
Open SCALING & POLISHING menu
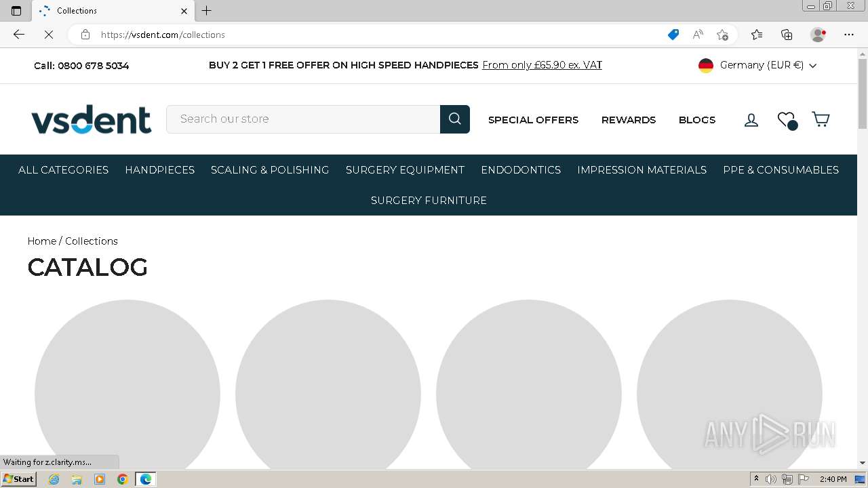pos(270,170)
